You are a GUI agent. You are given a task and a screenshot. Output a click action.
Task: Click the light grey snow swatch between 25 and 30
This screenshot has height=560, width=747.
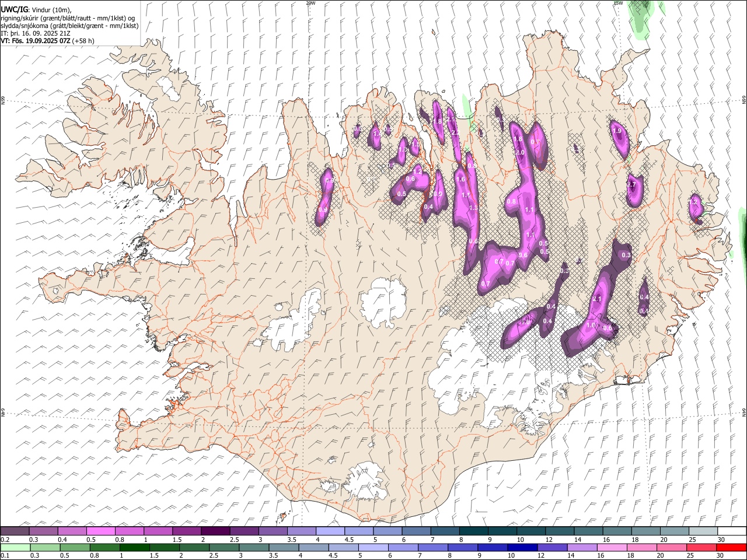tap(703, 531)
